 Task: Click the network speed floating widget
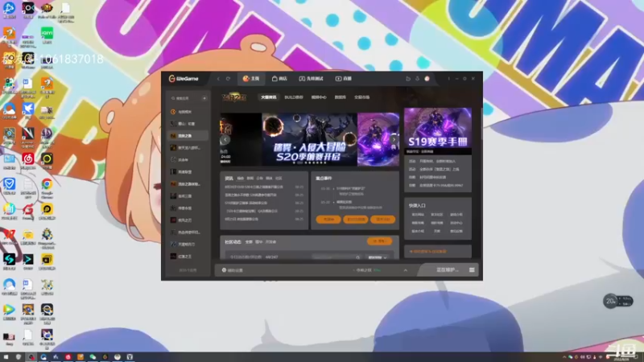(617, 301)
